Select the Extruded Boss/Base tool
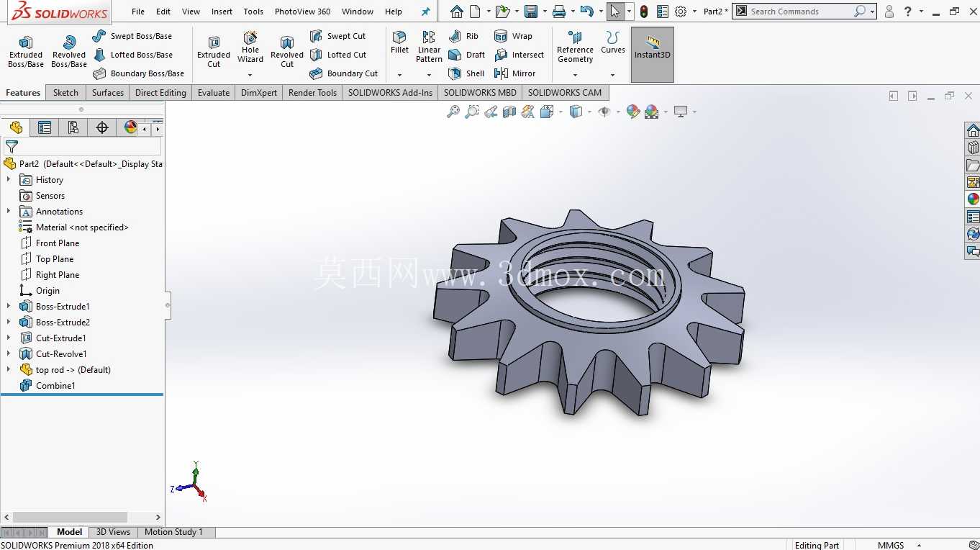Viewport: 980px width, 550px height. coord(26,52)
